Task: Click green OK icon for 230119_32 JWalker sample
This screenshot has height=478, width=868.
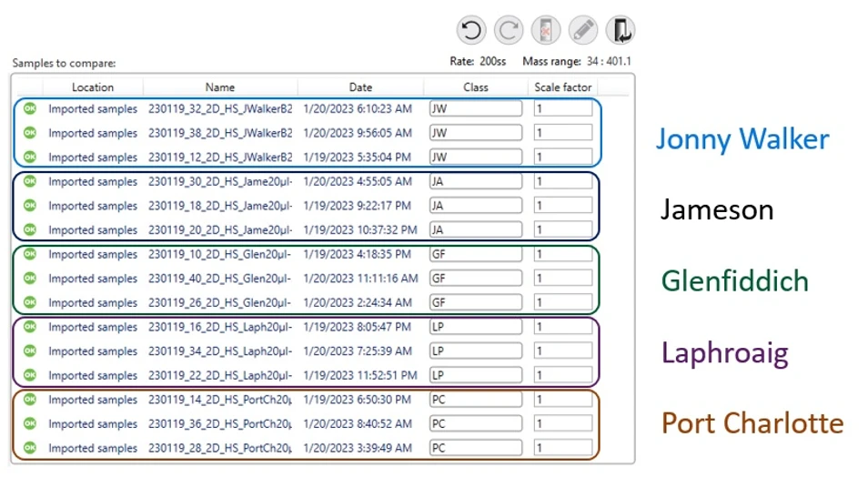Action: click(29, 108)
